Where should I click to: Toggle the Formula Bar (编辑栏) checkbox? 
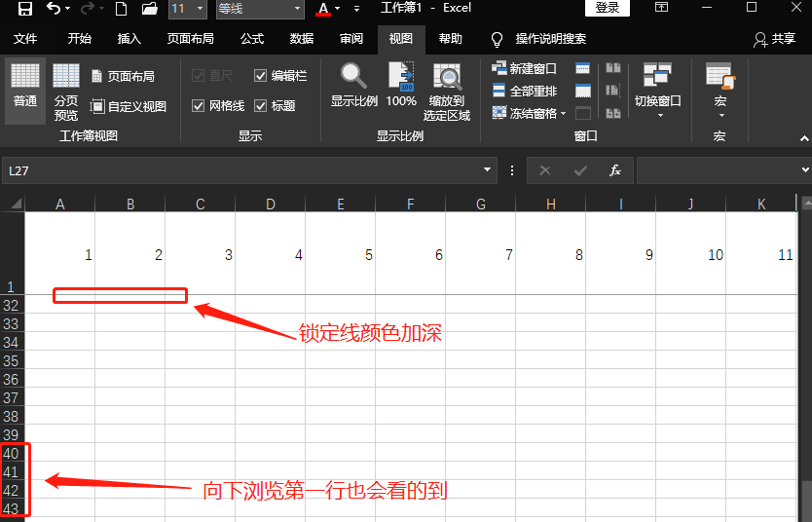tap(261, 76)
